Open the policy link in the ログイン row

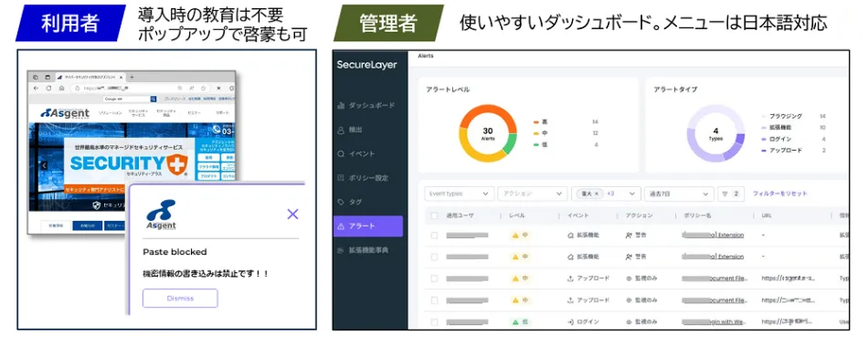(715, 321)
